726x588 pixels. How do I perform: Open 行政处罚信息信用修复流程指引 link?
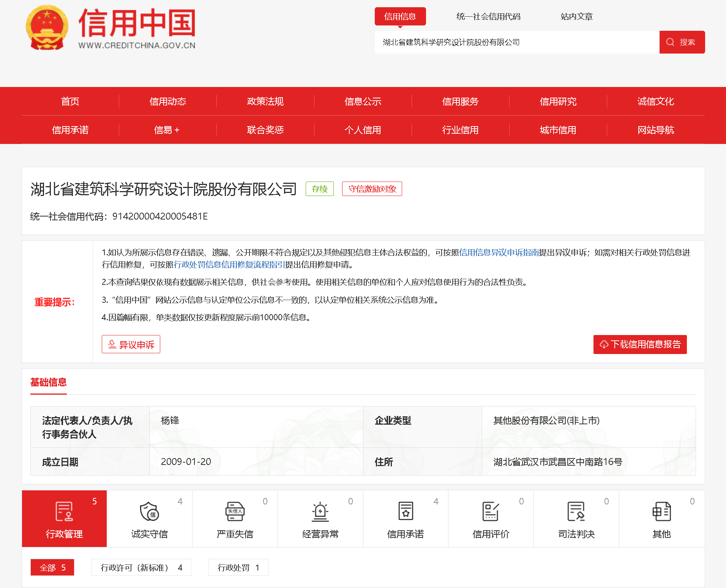[229, 264]
